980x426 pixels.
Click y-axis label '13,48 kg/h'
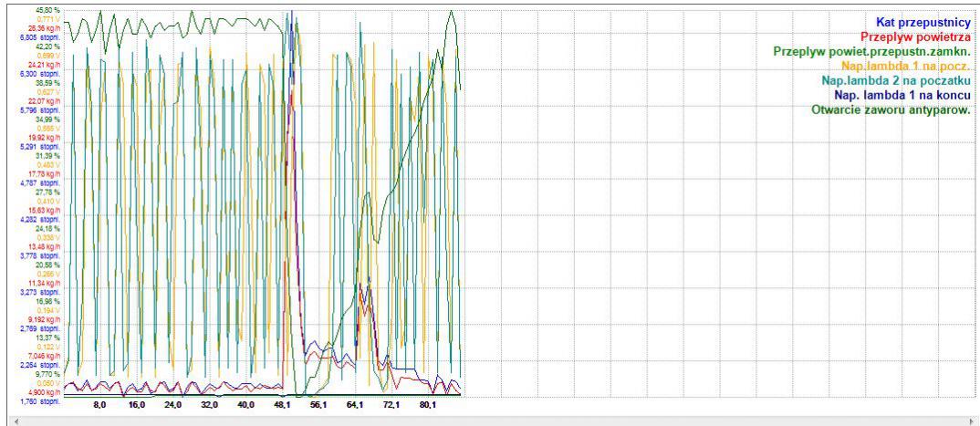[x=44, y=246]
